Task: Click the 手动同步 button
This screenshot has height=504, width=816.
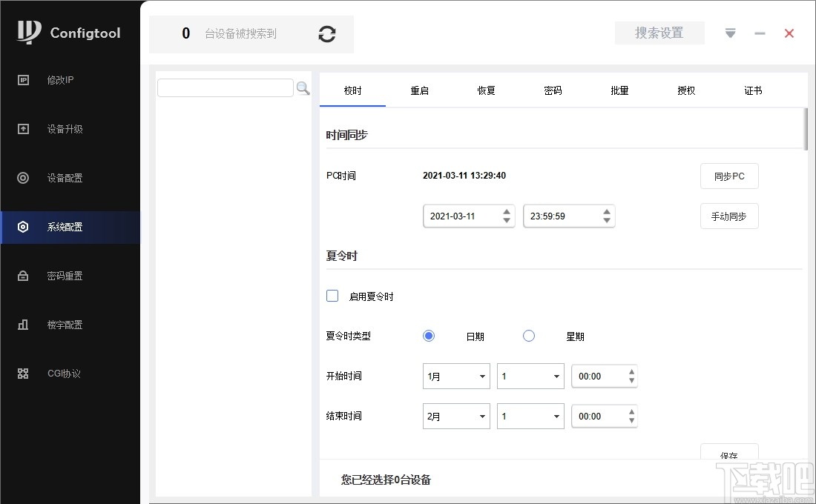Action: click(729, 216)
